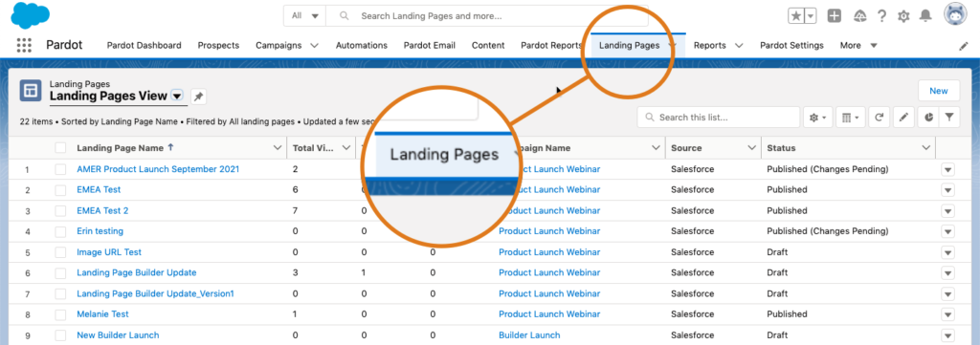The image size is (980, 345).
Task: Open row actions for AMER Product Launch
Action: click(x=948, y=170)
